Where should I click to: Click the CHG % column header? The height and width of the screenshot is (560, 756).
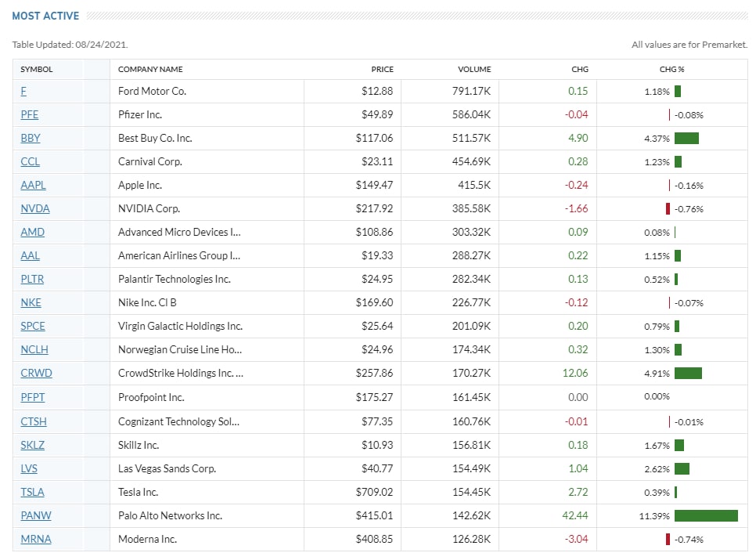point(672,70)
